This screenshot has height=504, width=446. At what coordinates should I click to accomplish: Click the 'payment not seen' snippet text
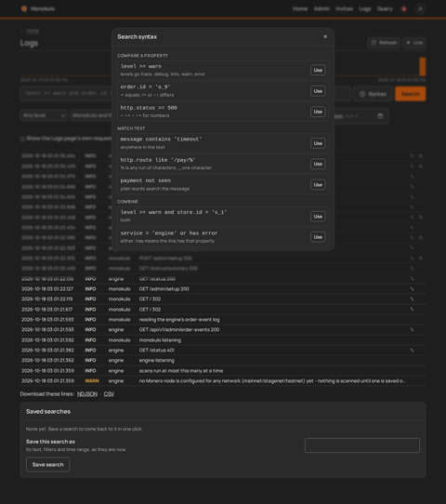(x=146, y=180)
